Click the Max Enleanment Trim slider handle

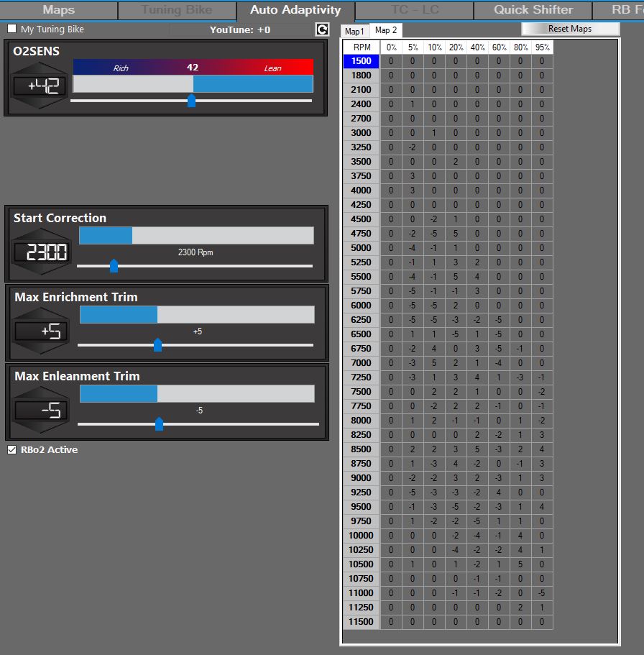[159, 424]
